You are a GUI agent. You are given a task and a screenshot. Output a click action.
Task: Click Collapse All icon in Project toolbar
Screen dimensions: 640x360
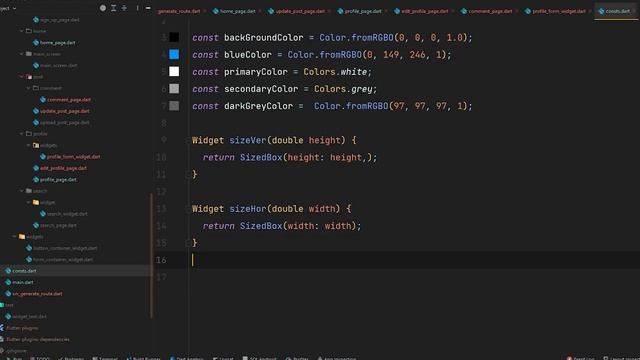[124, 8]
